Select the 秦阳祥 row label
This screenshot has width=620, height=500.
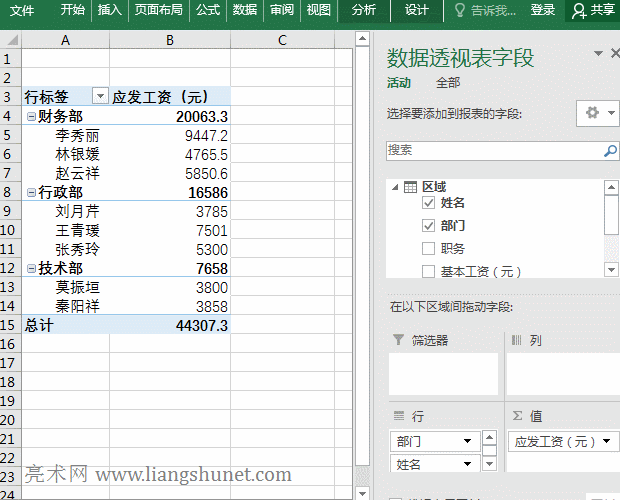click(78, 306)
